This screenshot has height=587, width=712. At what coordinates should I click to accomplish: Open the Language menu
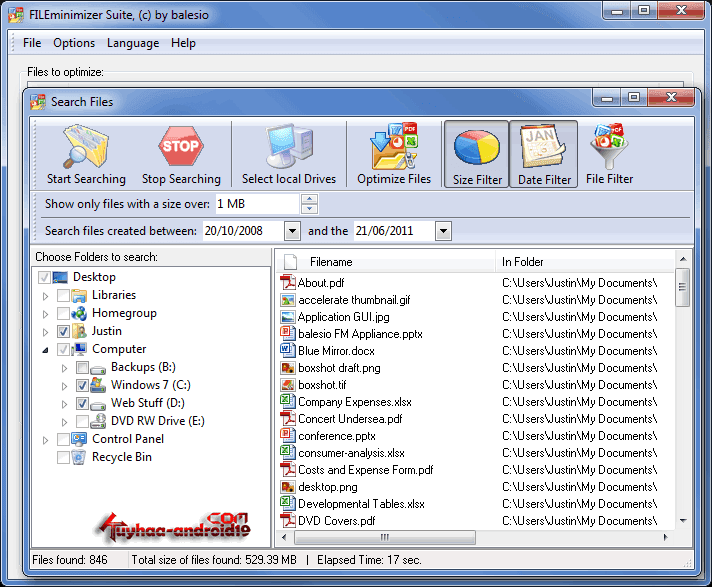pos(133,43)
